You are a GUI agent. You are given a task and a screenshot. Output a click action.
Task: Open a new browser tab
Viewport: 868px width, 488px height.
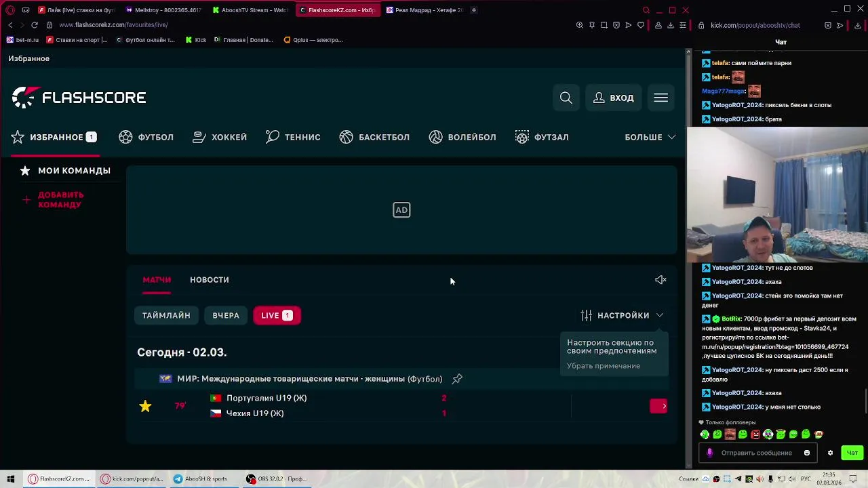pos(474,10)
